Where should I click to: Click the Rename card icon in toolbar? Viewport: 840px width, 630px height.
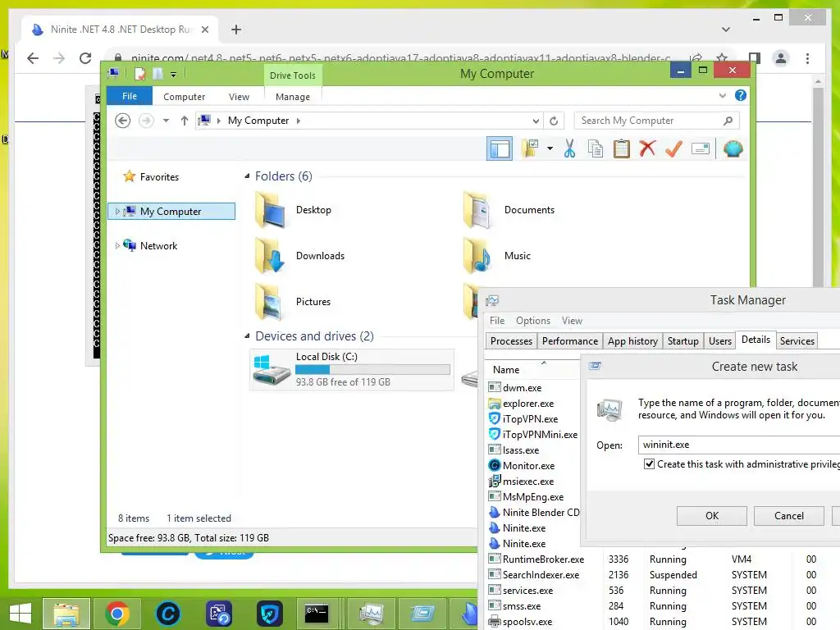click(701, 148)
